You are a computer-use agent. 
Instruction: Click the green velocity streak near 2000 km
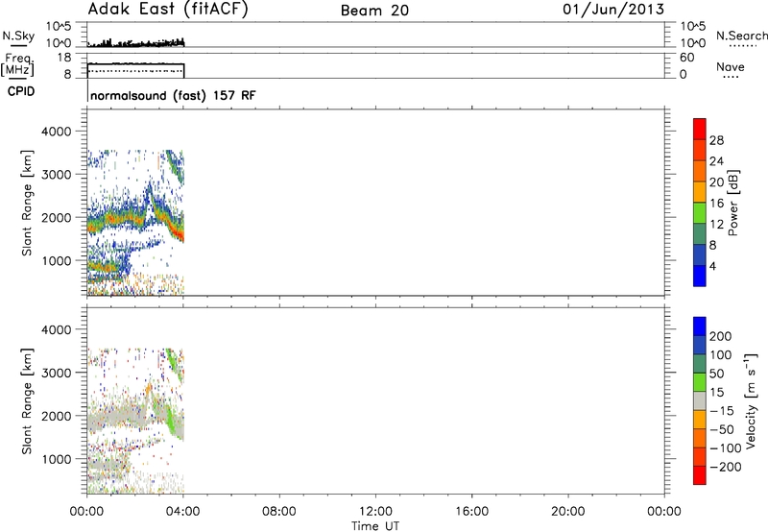tap(169, 422)
